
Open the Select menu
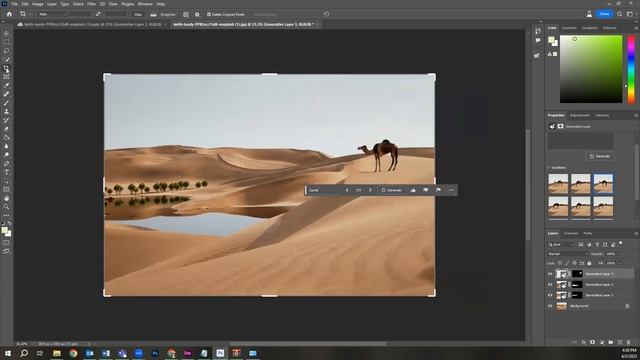pos(78,4)
